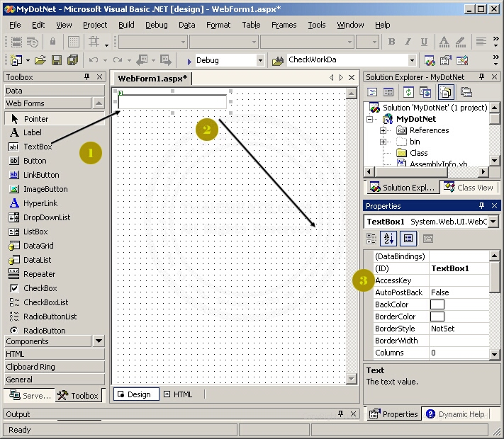
Task: Pin the Toolbox panel
Action: pos(86,76)
